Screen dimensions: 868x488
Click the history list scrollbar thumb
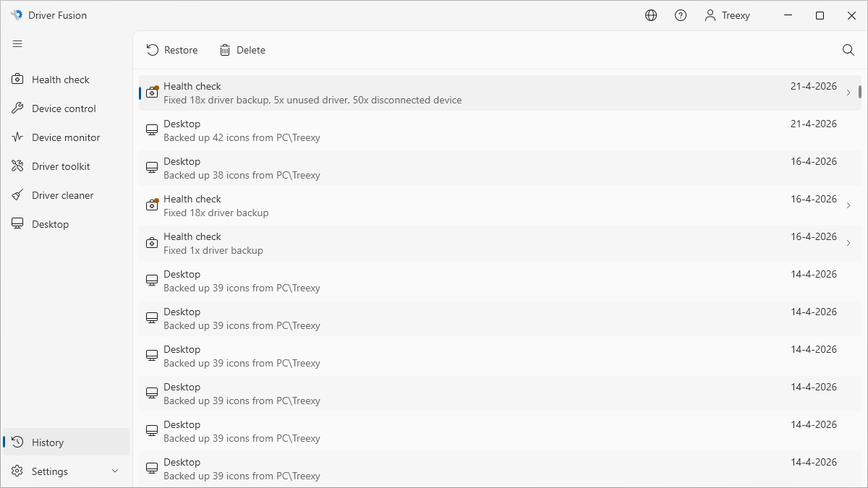(x=859, y=92)
